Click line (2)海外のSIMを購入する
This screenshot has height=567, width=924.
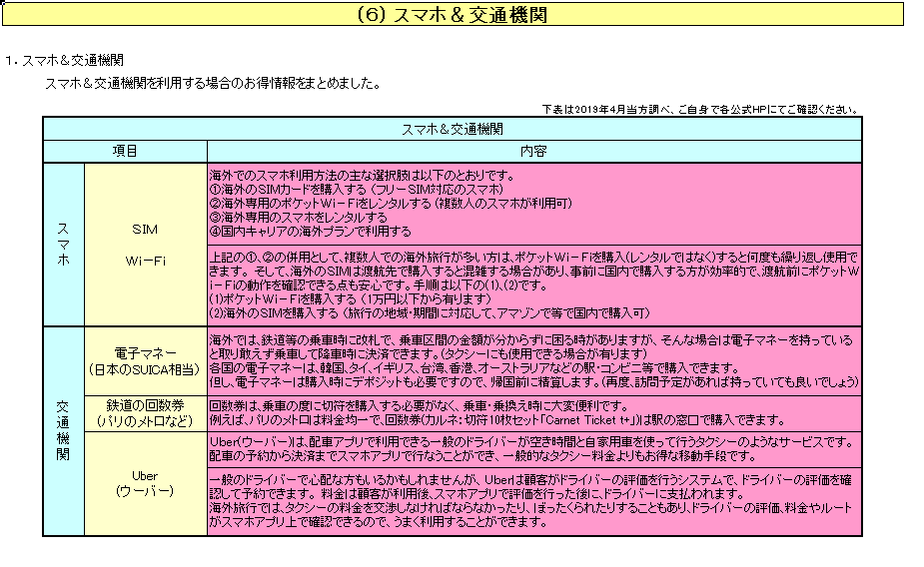430,313
